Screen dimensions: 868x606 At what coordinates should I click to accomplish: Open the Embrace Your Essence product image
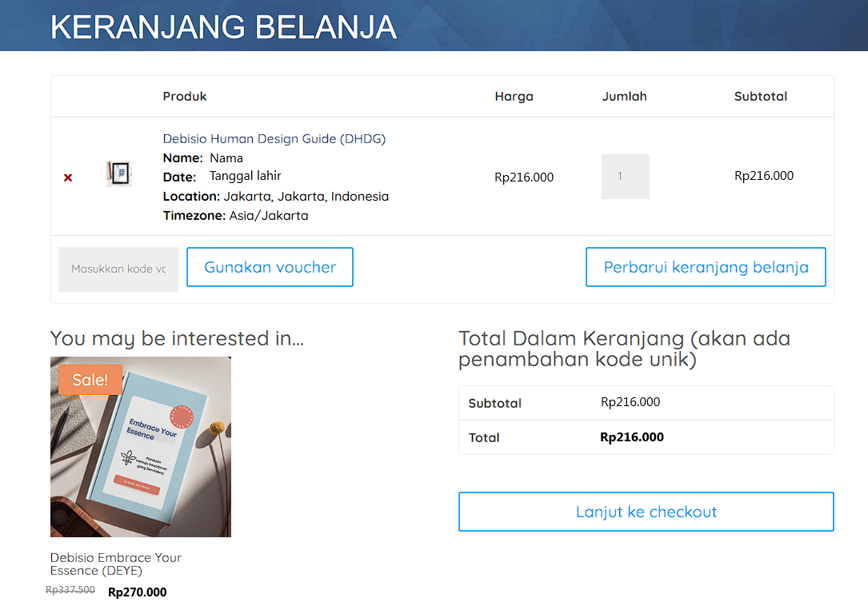(x=141, y=447)
